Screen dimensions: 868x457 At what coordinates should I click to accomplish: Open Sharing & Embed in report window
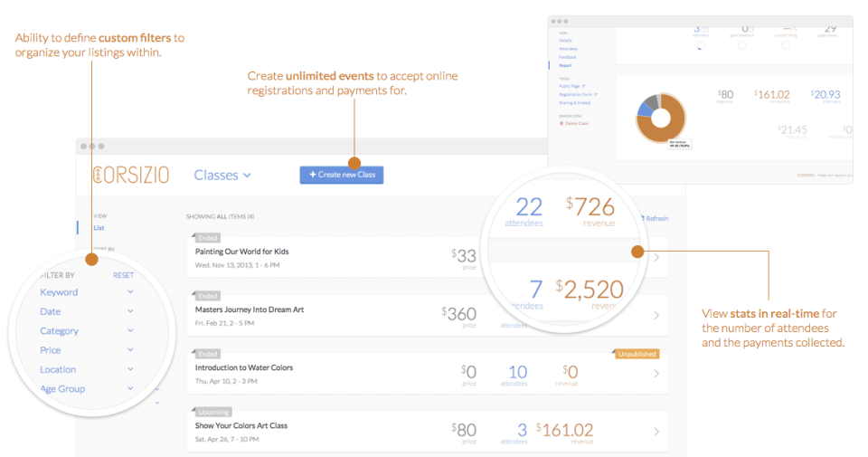point(575,103)
